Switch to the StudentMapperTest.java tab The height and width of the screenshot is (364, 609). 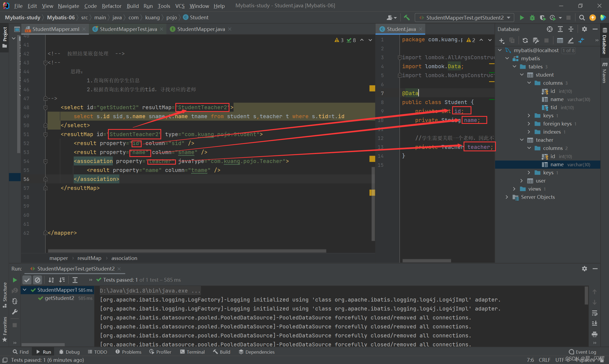point(128,29)
